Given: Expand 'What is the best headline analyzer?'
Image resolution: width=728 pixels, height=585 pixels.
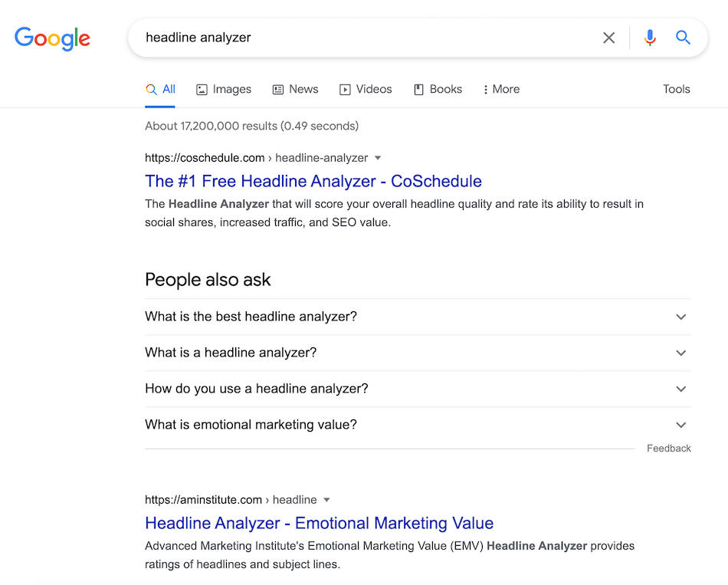Looking at the screenshot, I should tap(418, 317).
